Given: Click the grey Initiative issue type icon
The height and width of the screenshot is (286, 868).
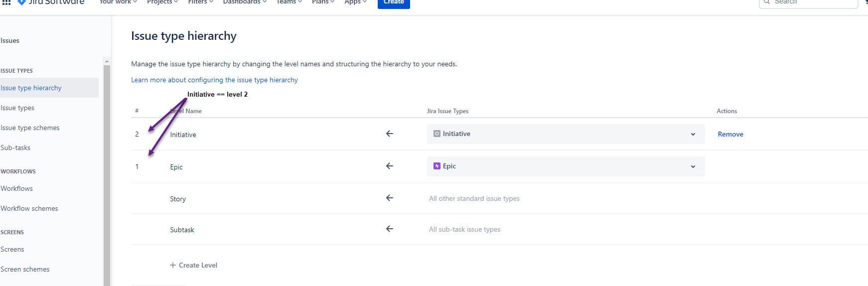Looking at the screenshot, I should (x=437, y=134).
